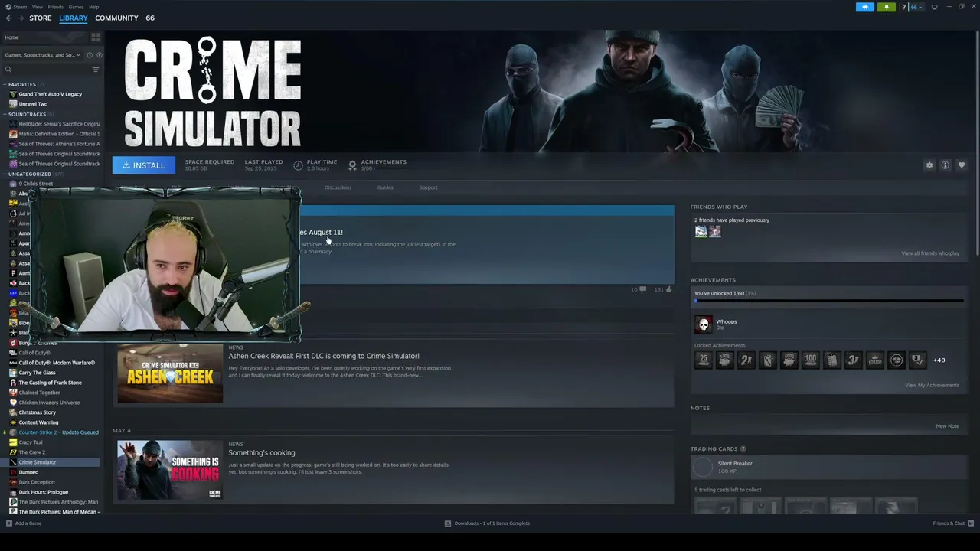Screen dimensions: 980x551
Task: Open the green notifications bell
Action: (887, 7)
